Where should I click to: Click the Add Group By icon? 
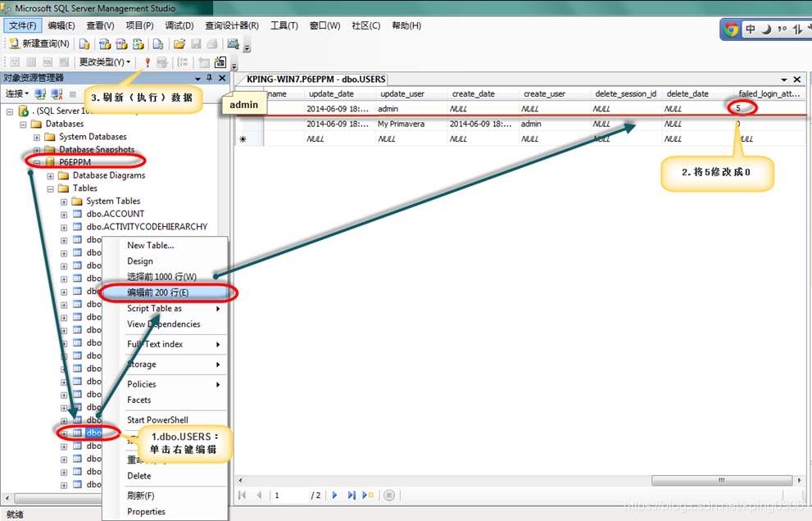coord(183,62)
